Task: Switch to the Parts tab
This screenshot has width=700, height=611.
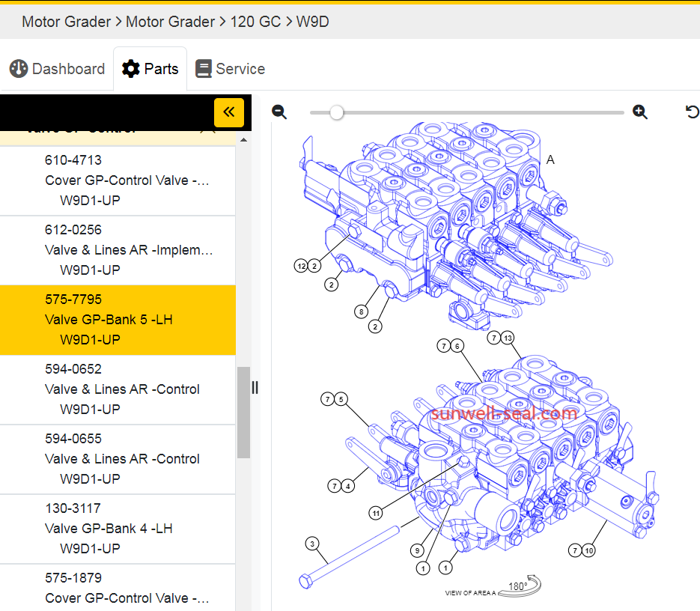Action: (150, 69)
